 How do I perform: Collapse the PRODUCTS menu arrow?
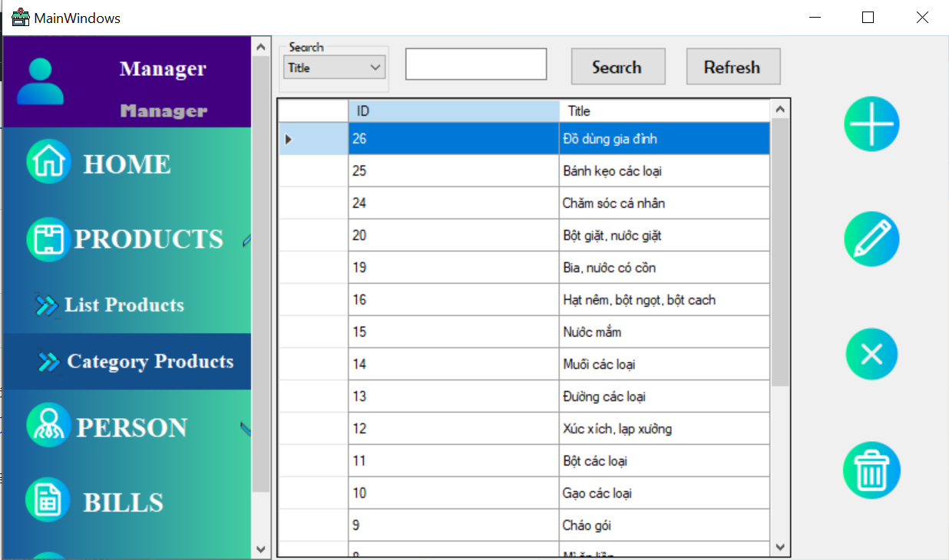tap(246, 240)
